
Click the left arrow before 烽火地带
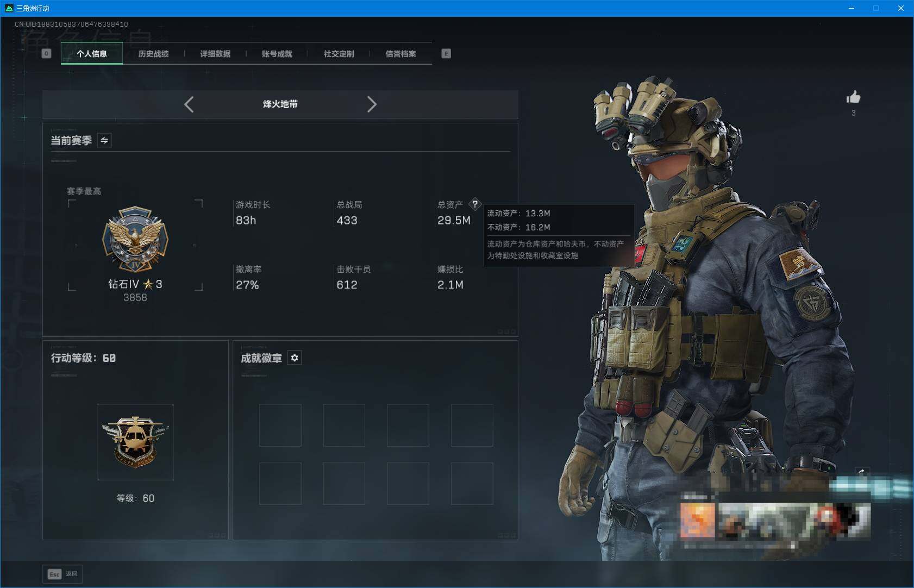pyautogui.click(x=189, y=104)
